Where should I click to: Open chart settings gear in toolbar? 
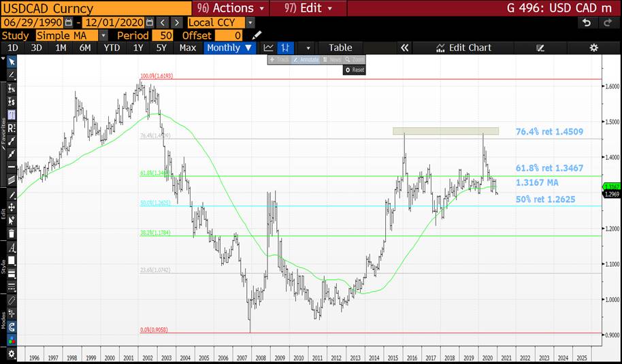click(593, 48)
